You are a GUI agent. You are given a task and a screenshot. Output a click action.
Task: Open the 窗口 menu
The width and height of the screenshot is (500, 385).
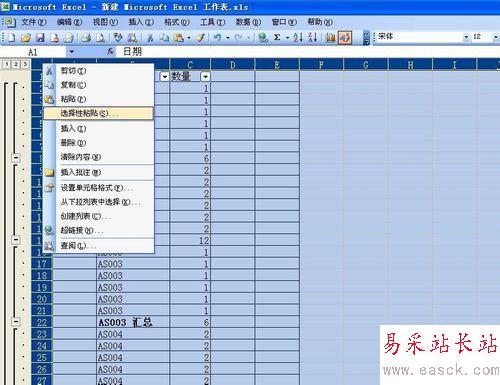284,22
